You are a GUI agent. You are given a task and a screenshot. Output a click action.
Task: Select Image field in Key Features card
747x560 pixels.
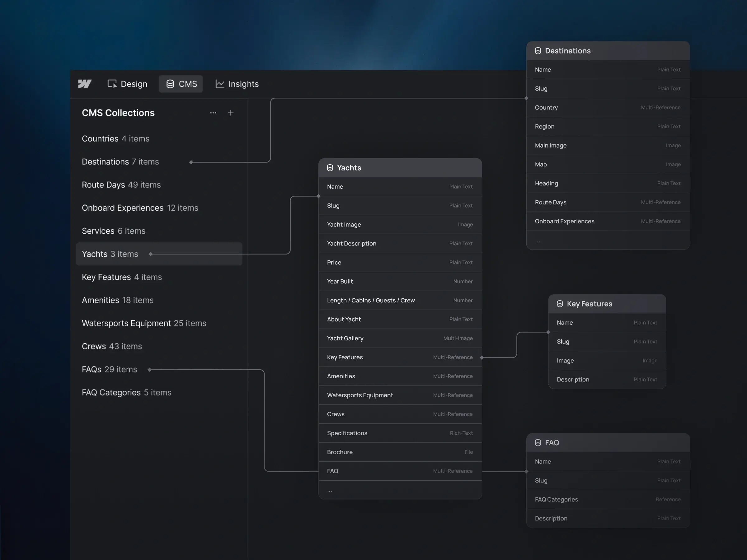coord(607,361)
